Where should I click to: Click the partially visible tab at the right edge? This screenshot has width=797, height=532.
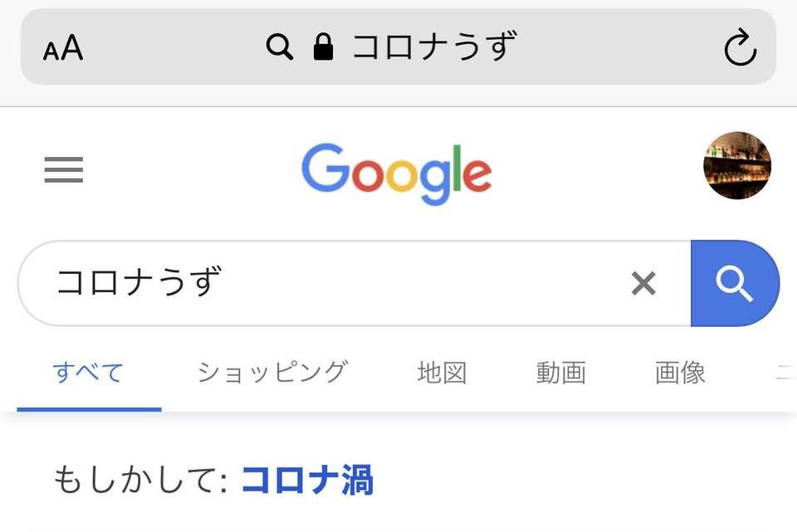(786, 373)
